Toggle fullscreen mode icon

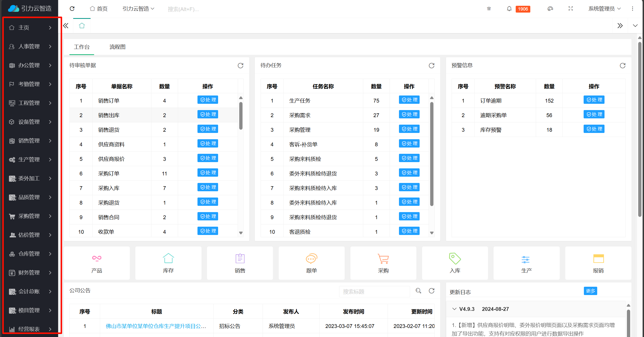tap(571, 9)
